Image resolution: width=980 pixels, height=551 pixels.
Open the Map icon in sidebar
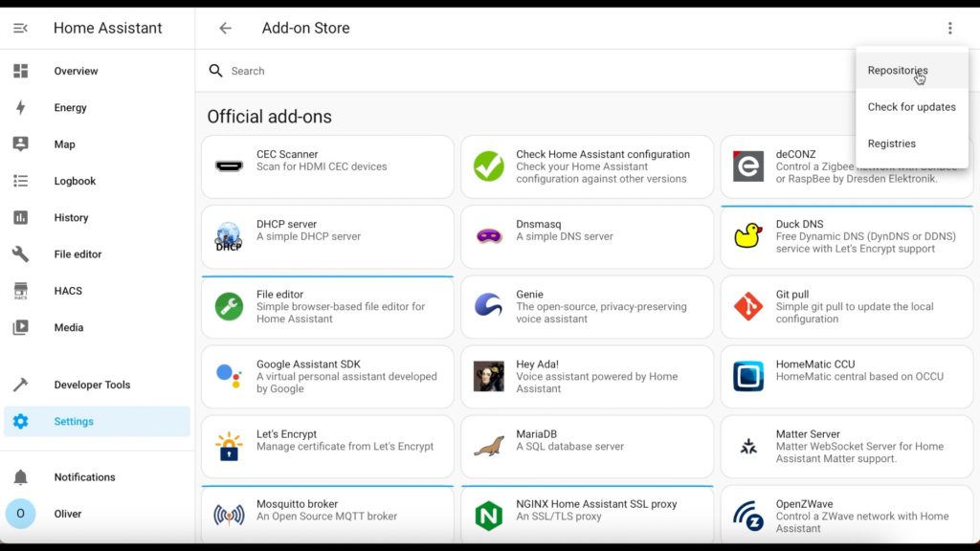[x=21, y=143]
